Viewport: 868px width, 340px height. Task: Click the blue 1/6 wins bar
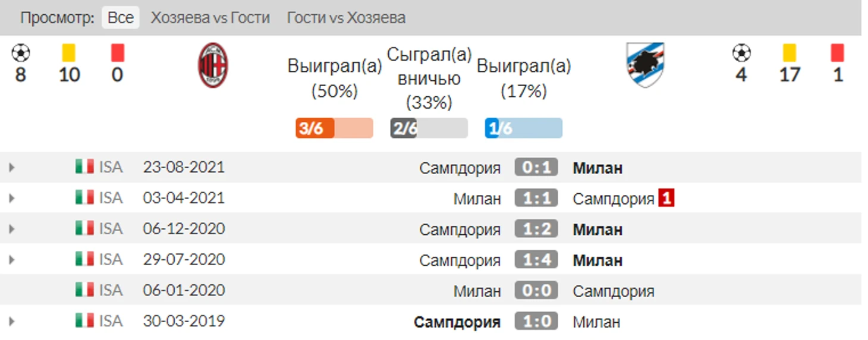pyautogui.click(x=523, y=128)
